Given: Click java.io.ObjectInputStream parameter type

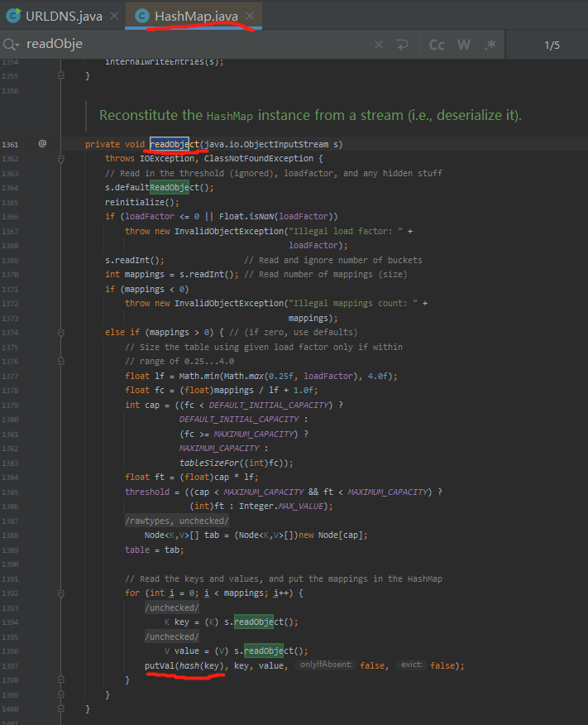Looking at the screenshot, I should click(x=266, y=144).
